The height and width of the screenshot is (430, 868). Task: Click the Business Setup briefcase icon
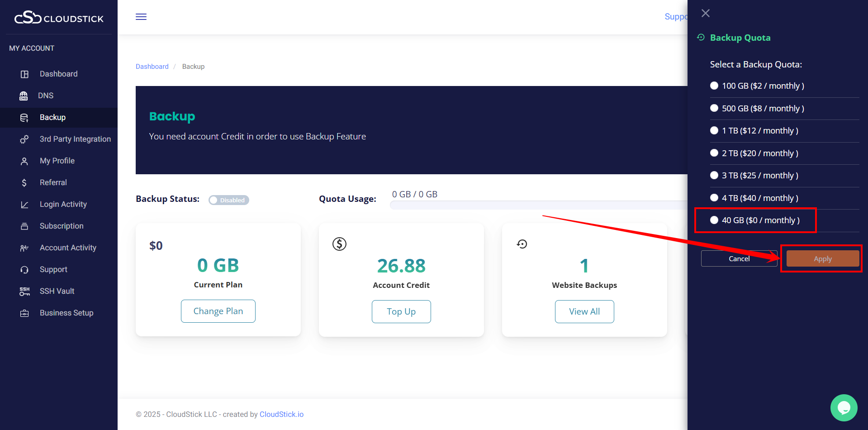point(24,313)
